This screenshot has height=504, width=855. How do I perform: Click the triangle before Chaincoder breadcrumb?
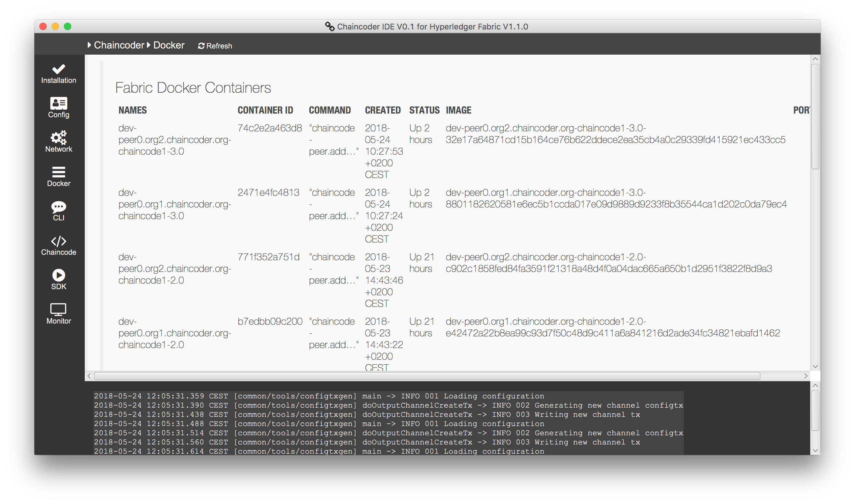[x=89, y=45]
